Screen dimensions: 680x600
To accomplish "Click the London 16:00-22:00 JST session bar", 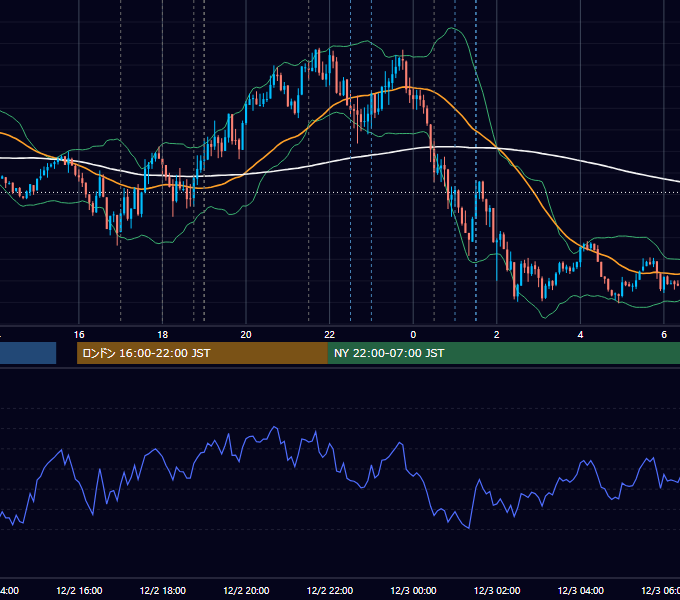I will 202,353.
